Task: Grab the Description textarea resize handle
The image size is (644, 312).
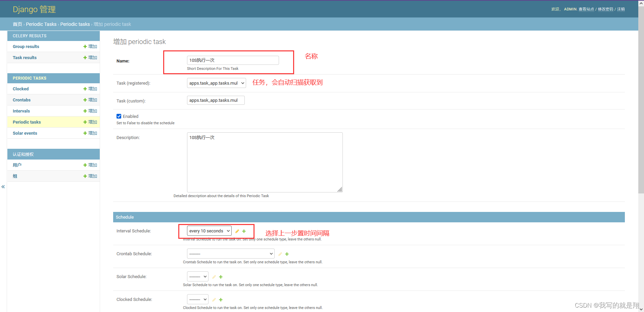Action: 340,190
